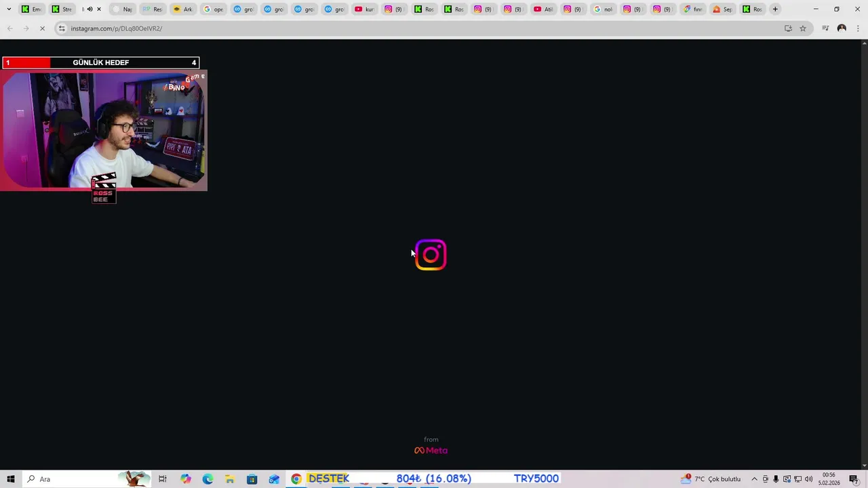View site information icon in address bar

click(62, 28)
